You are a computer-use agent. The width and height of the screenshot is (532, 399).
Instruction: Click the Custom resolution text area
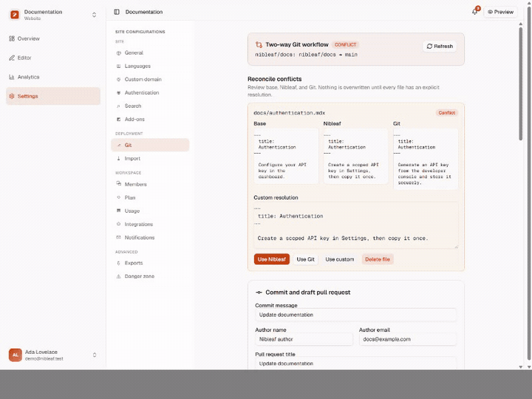(356, 225)
